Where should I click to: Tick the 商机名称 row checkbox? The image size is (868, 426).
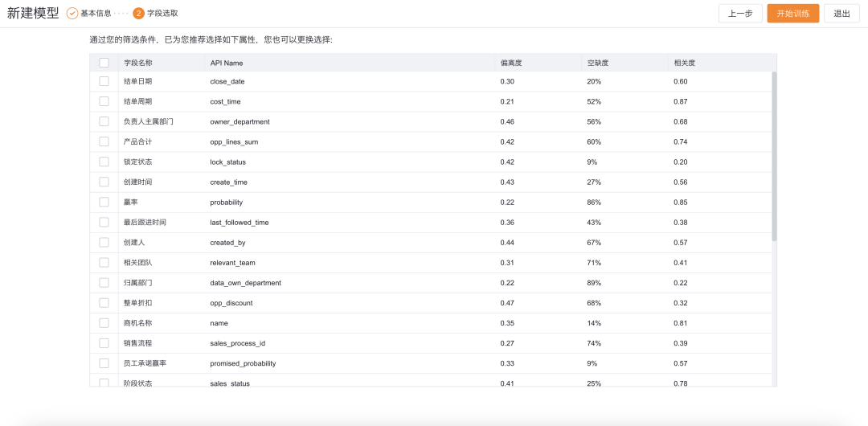point(104,323)
